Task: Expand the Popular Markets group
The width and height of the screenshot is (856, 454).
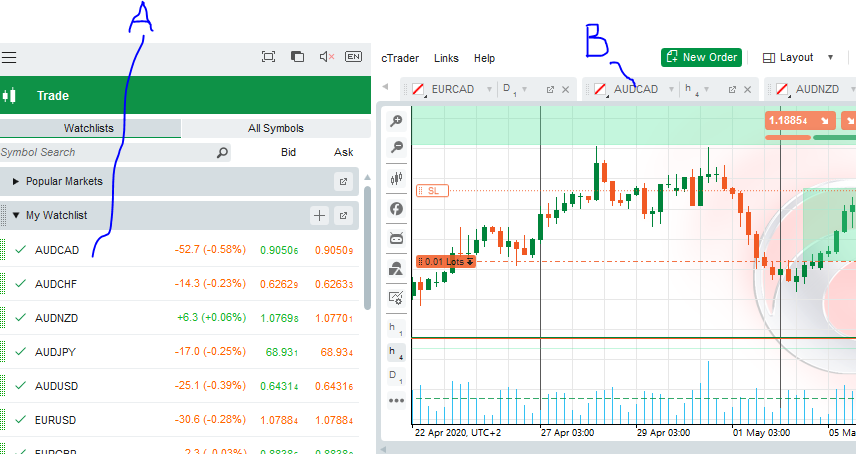Action: tap(16, 182)
